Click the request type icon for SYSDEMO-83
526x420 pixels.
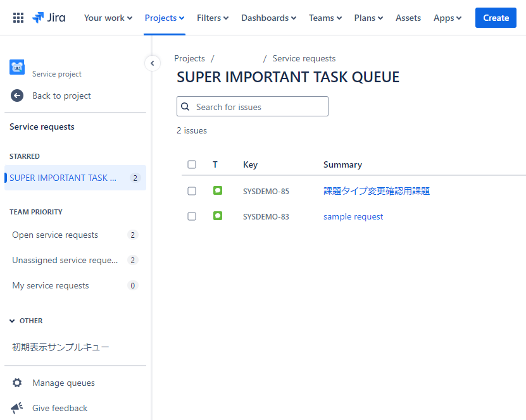click(x=218, y=216)
